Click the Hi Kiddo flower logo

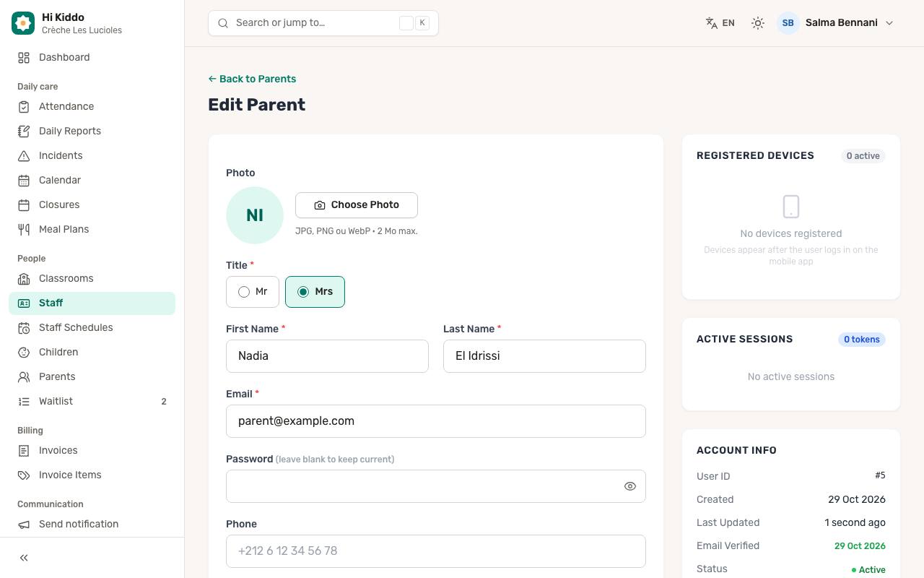tap(23, 23)
